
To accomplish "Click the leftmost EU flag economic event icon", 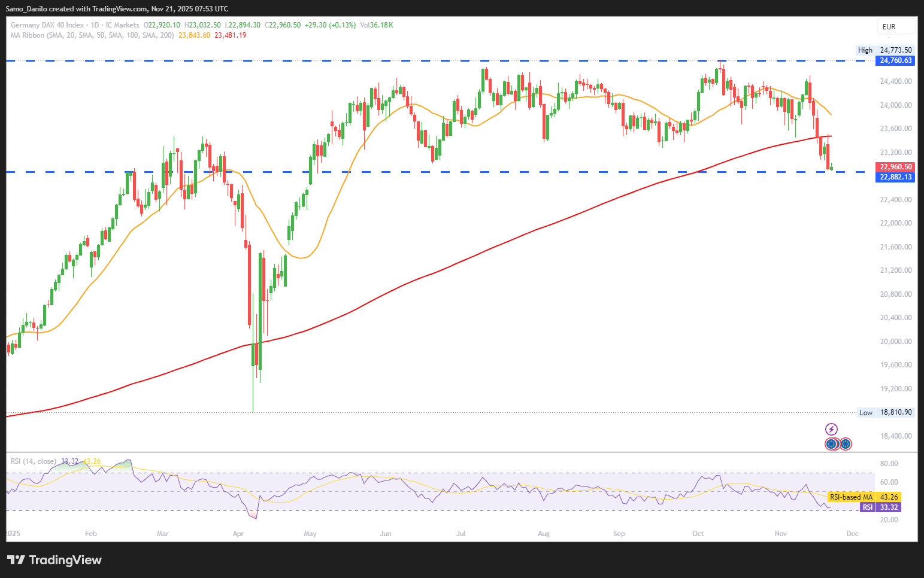I will (831, 444).
